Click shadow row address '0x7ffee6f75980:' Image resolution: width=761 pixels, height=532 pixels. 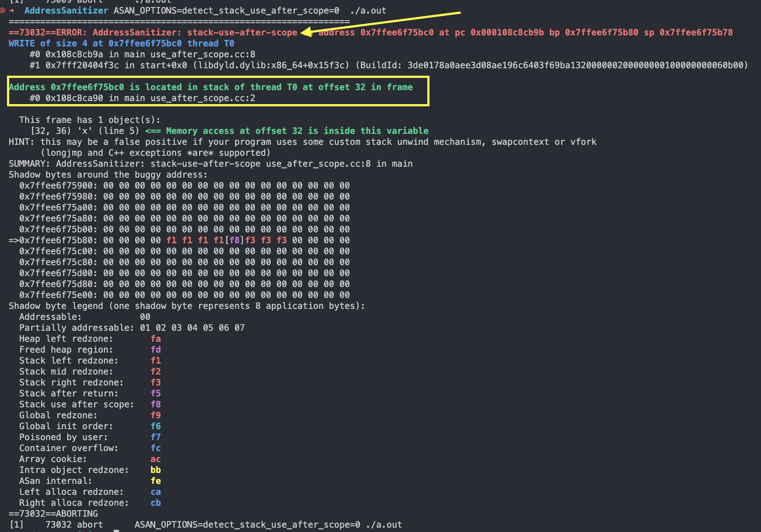(x=59, y=196)
